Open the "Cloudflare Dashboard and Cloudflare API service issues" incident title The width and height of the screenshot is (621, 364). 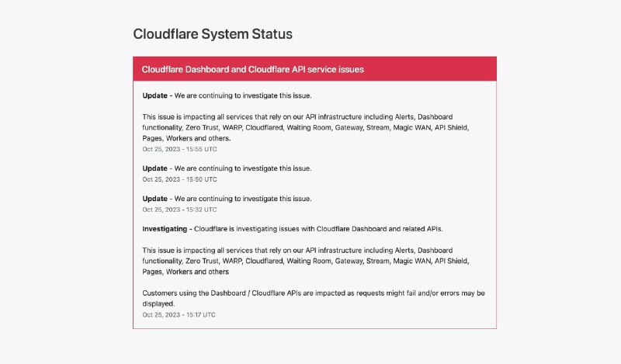pyautogui.click(x=253, y=69)
